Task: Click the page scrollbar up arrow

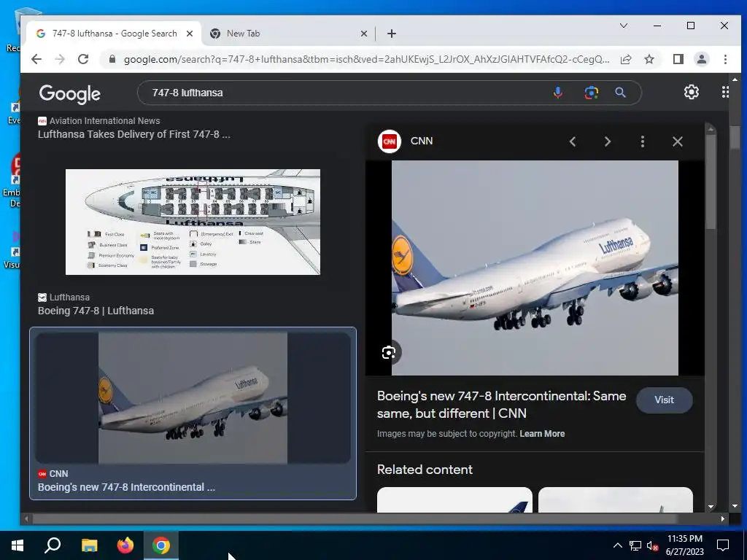Action: 735,79
